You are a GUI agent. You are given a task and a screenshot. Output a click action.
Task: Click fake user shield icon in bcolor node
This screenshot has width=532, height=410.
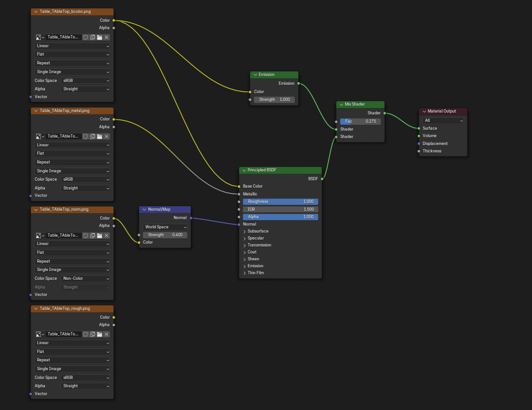[x=86, y=38]
